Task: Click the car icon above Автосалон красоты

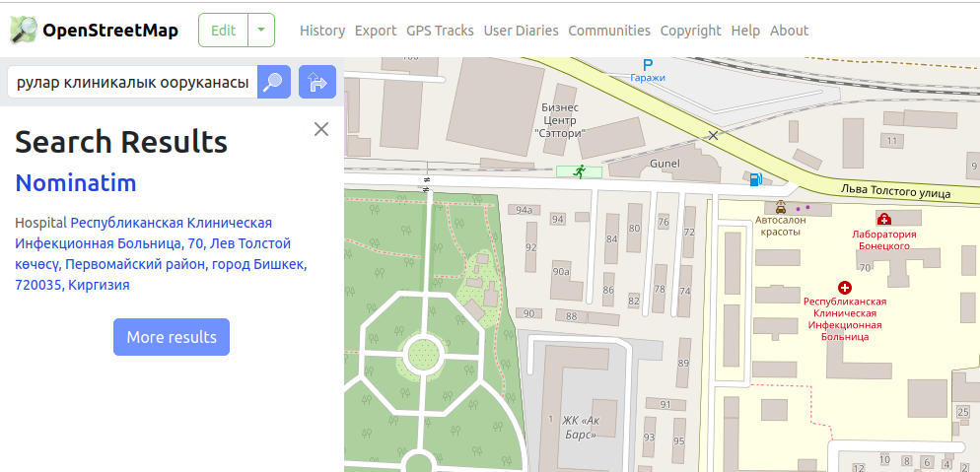Action: click(x=781, y=207)
